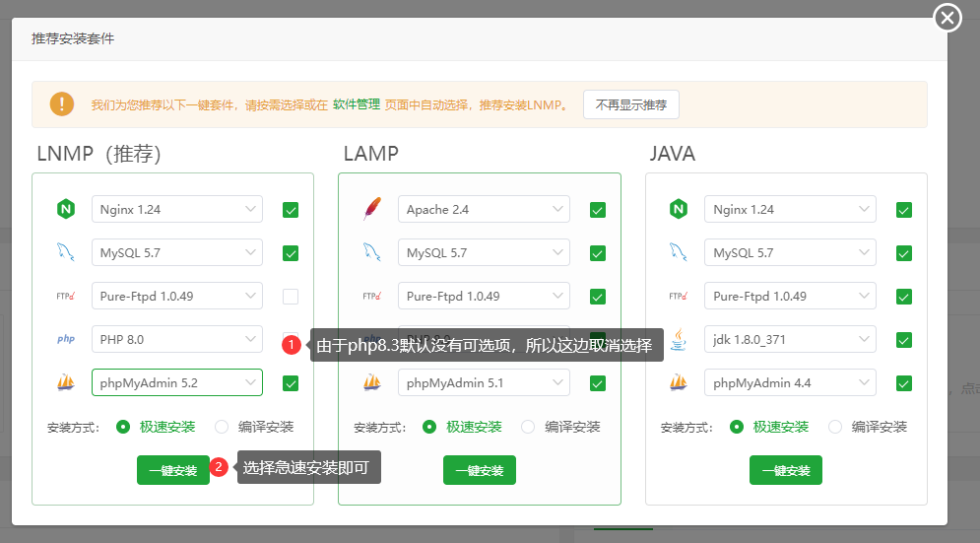The height and width of the screenshot is (543, 980).
Task: Click the FTPd icon in LNMP column
Action: coord(66,296)
